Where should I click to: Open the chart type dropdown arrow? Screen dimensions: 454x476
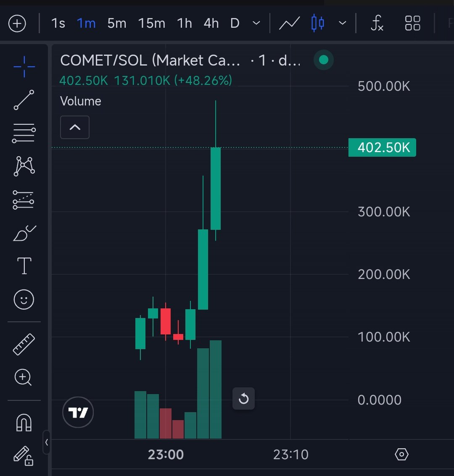(343, 23)
